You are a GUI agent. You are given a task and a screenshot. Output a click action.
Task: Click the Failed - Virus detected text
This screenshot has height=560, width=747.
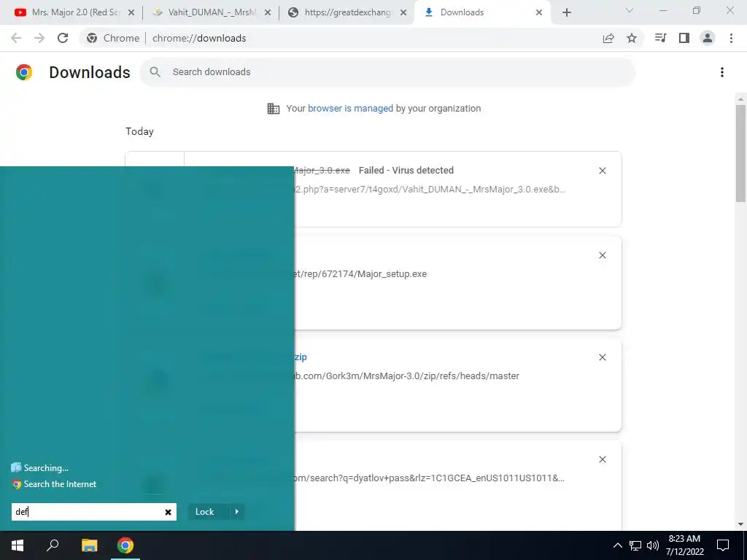[x=406, y=171]
